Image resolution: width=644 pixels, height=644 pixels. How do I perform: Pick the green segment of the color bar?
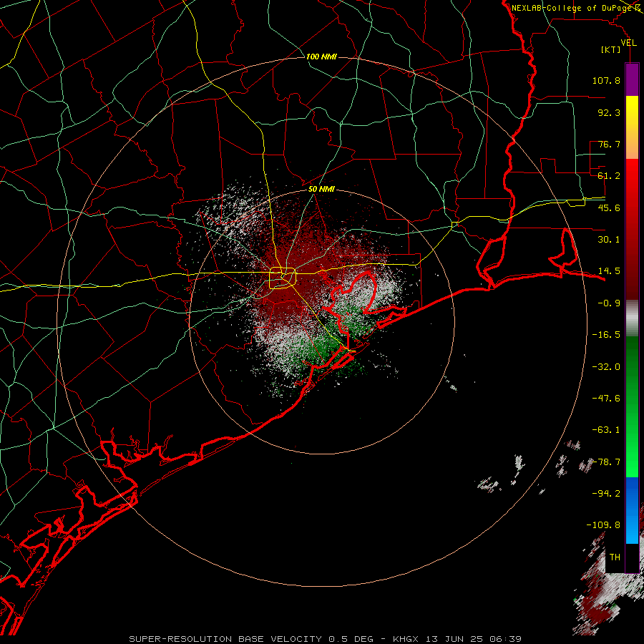pos(632,406)
